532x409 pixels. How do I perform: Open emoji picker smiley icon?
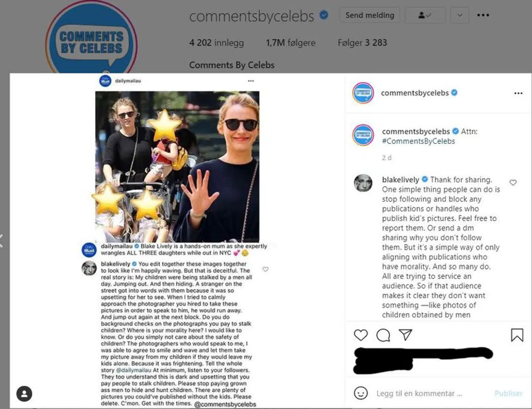[x=361, y=393]
